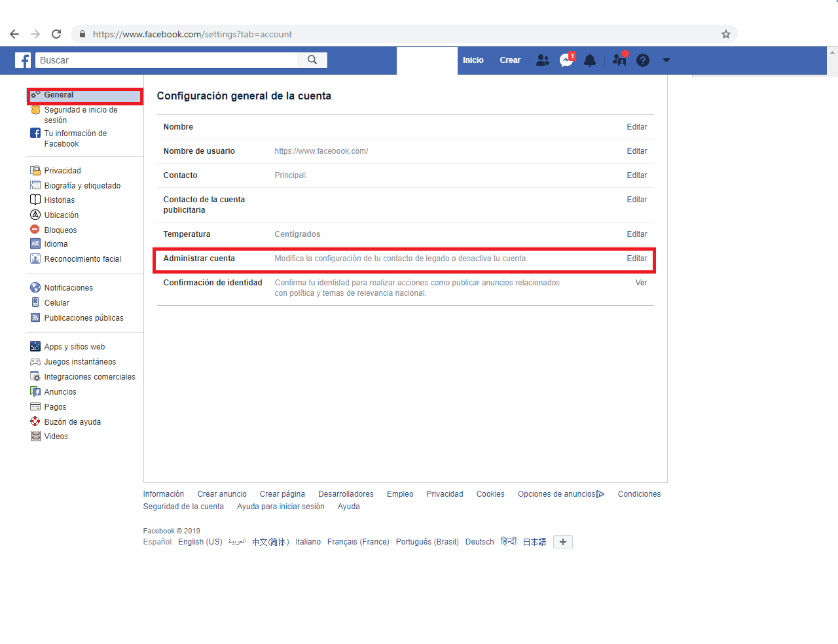The height and width of the screenshot is (644, 838).
Task: Click footer link Crear anuncio
Action: 222,494
